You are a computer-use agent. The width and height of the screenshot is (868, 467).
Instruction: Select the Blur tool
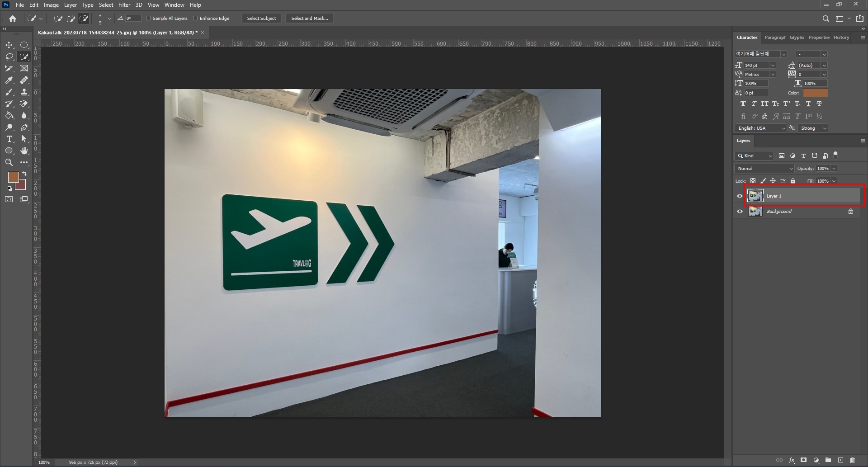[x=24, y=115]
